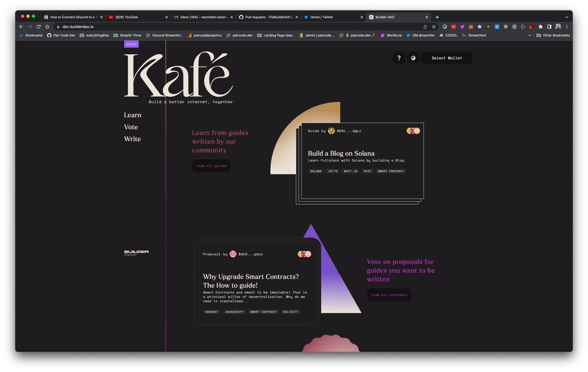Screen dimensions: 588x372
Task: Click the Builder DAO logo in the sidebar
Action: coord(136,253)
